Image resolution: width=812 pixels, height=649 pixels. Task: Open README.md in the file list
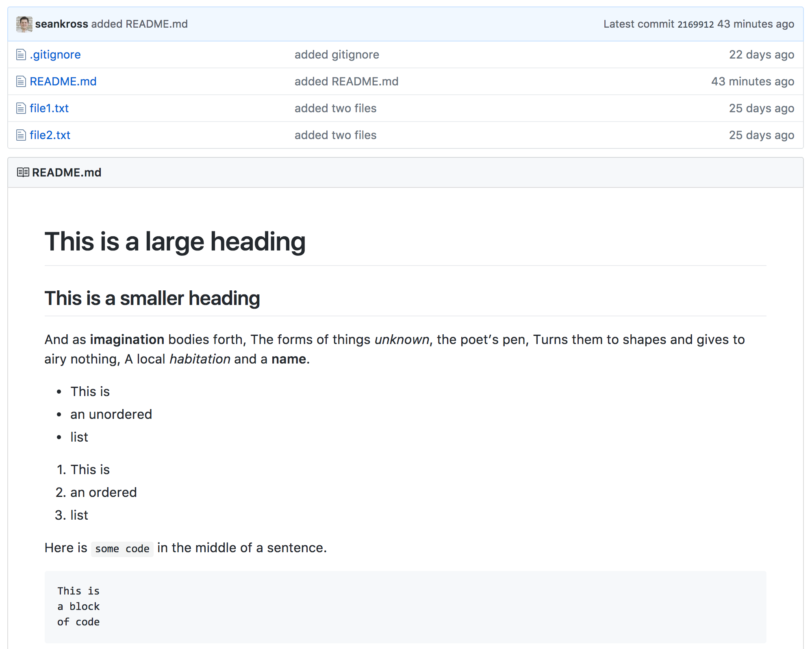coord(63,81)
